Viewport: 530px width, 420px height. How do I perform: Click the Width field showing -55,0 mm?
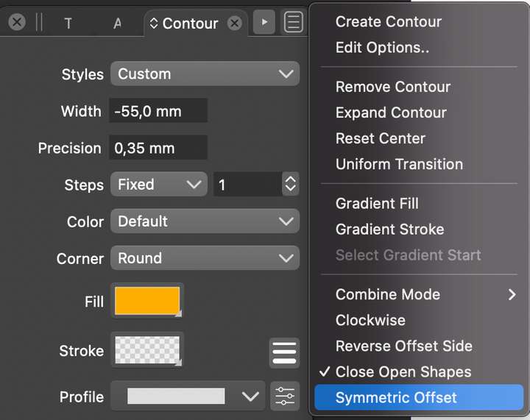pyautogui.click(x=158, y=111)
